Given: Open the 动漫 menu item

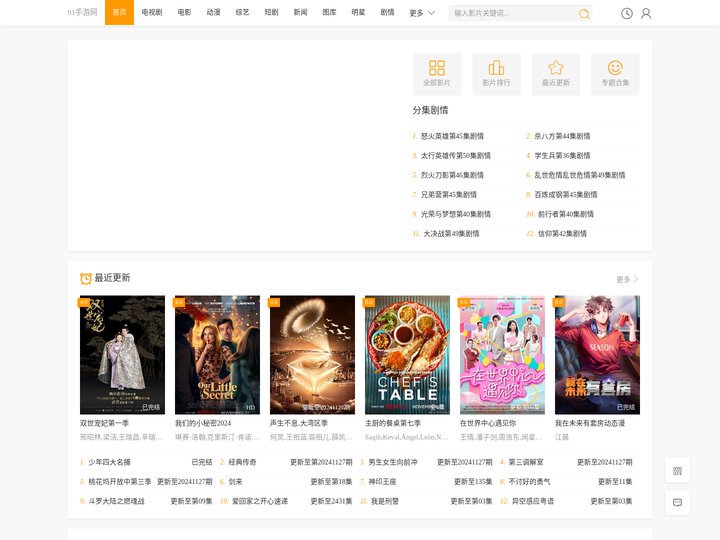Looking at the screenshot, I should (214, 12).
